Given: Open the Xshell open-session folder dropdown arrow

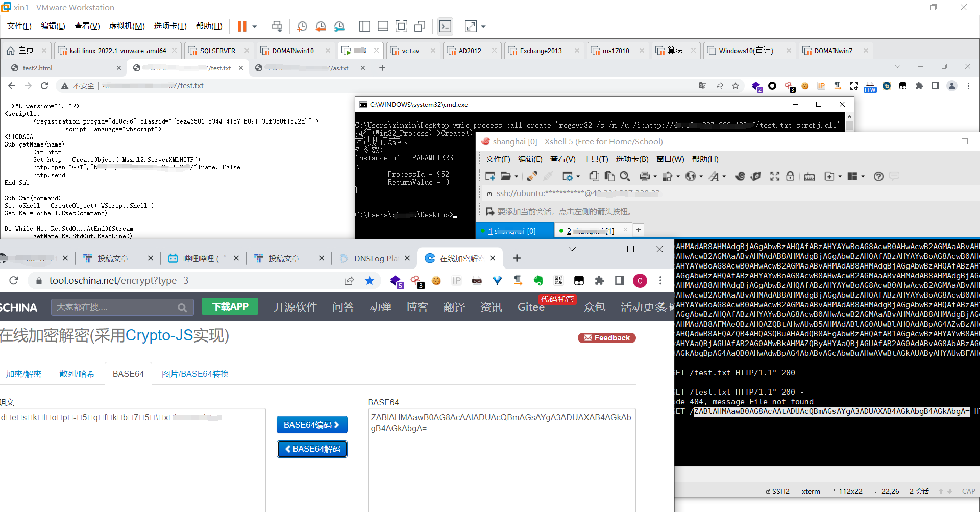Looking at the screenshot, I should (x=516, y=177).
